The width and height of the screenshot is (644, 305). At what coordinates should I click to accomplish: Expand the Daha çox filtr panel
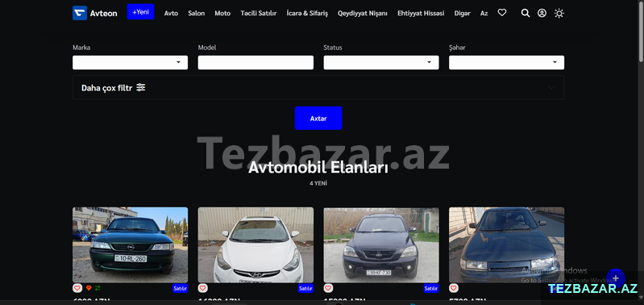[x=318, y=88]
